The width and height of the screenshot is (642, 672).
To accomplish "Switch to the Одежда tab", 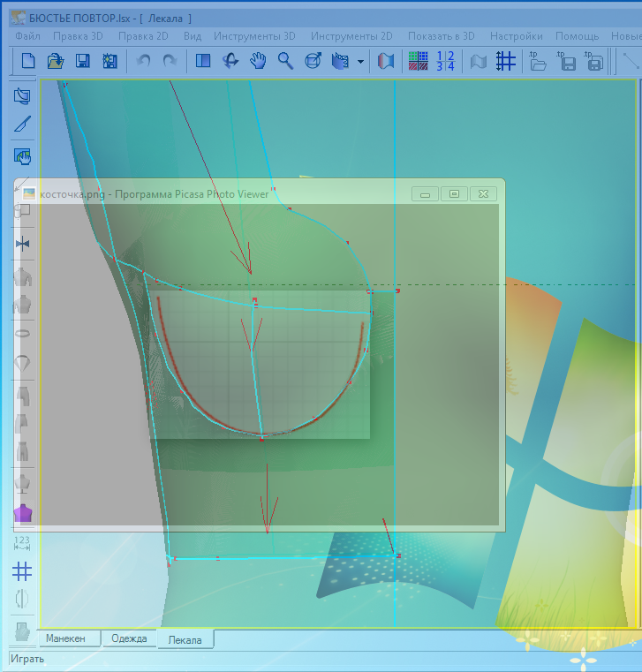I will click(129, 638).
